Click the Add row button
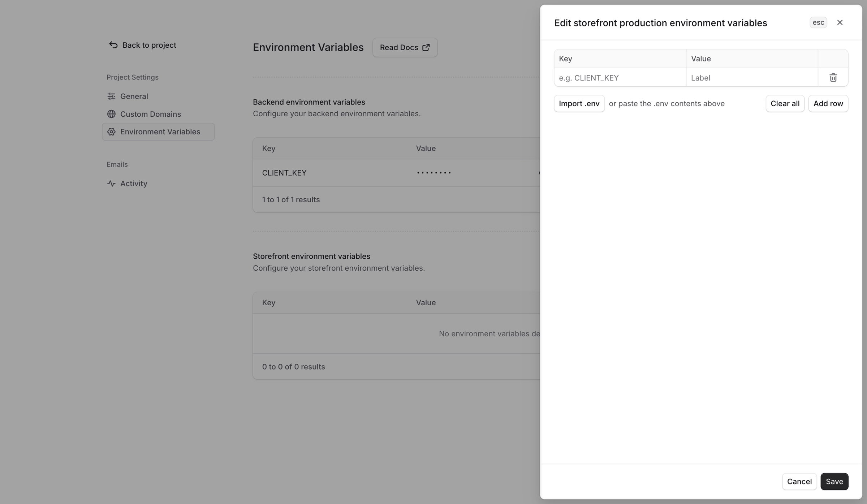This screenshot has height=504, width=867. (828, 104)
